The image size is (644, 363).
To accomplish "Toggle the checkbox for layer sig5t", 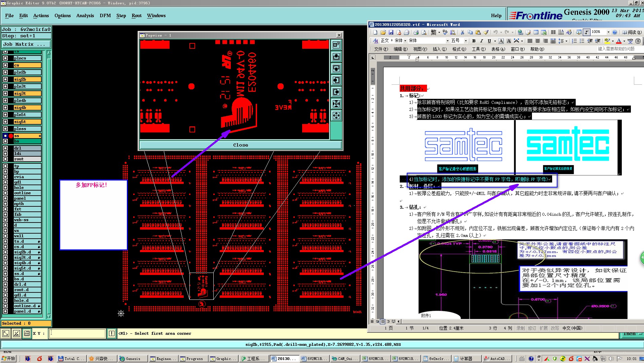I will point(5,122).
